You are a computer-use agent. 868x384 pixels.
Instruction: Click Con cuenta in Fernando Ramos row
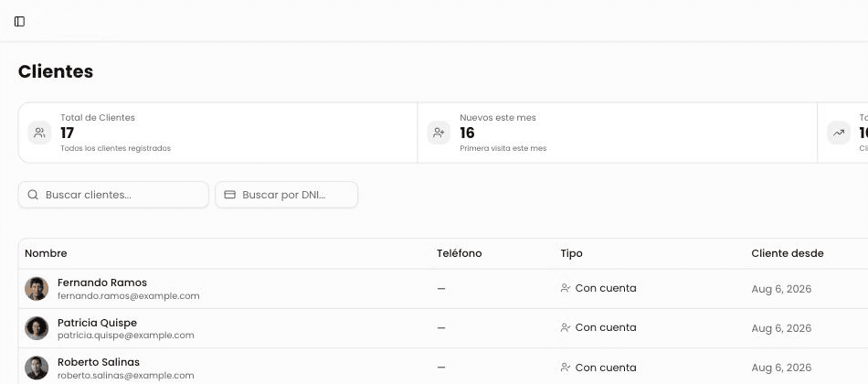(606, 288)
